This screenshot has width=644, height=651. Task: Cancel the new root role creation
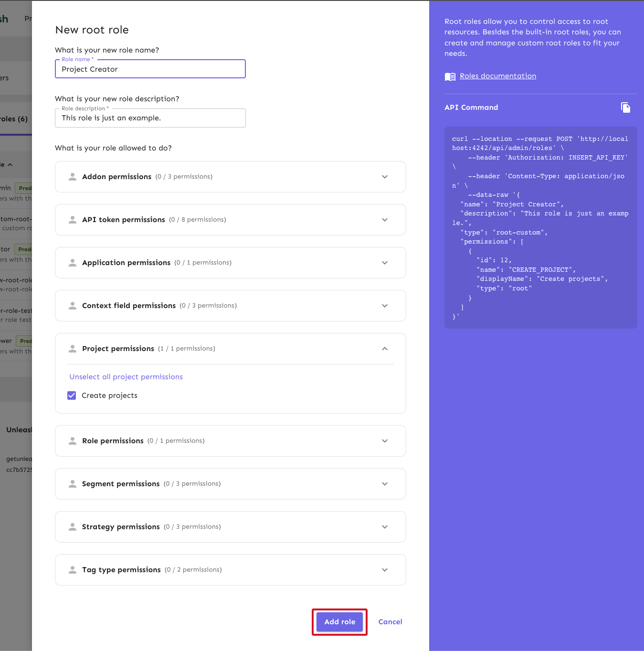click(390, 621)
